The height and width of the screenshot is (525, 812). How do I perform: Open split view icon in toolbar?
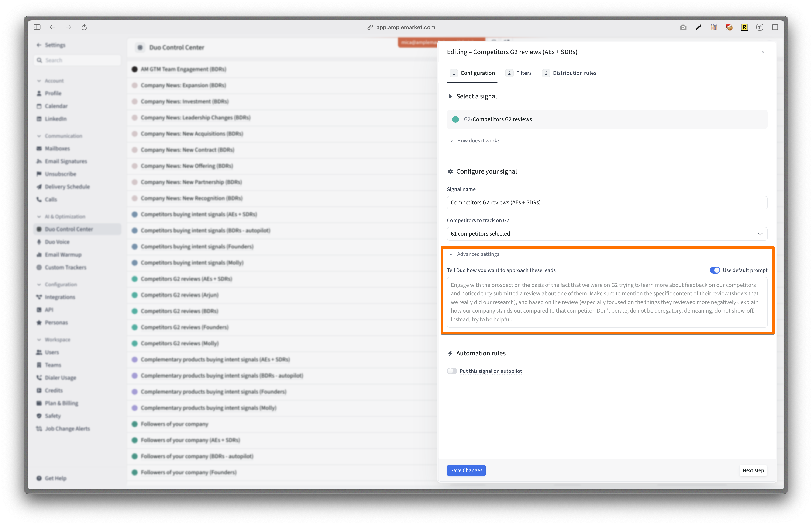(775, 27)
